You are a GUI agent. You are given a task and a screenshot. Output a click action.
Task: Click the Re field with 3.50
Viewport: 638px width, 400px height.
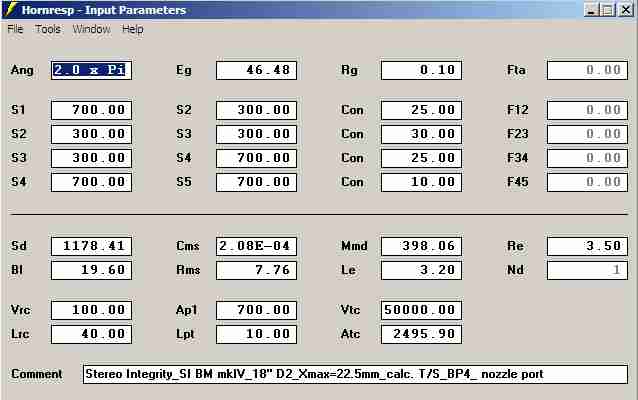pyautogui.click(x=587, y=246)
